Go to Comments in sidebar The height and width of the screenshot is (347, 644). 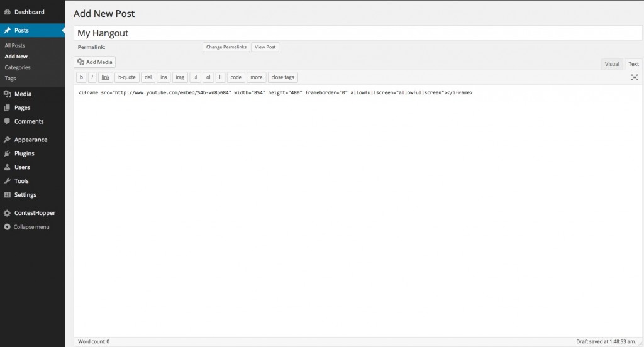tap(28, 121)
